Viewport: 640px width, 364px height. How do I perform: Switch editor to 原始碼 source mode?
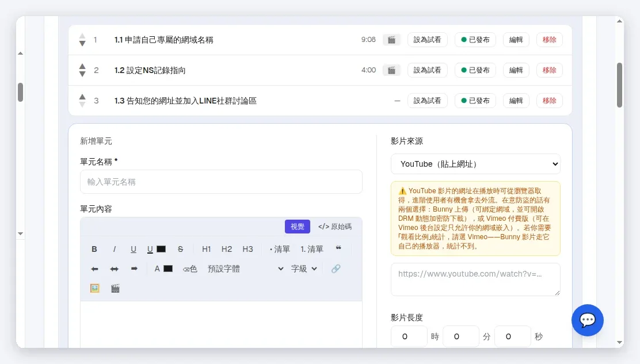(335, 227)
